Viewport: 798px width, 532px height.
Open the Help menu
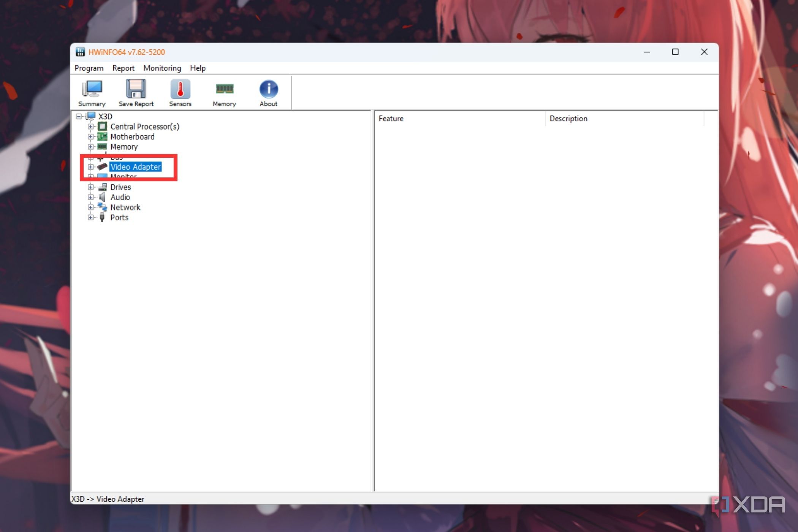tap(198, 68)
